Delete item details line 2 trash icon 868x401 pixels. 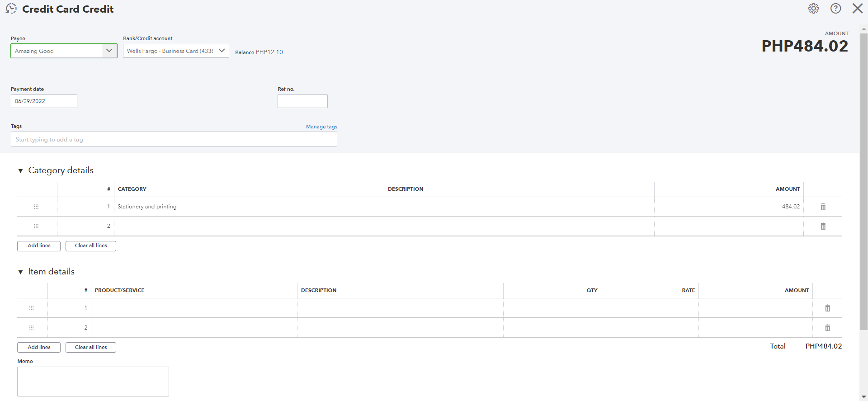(827, 328)
